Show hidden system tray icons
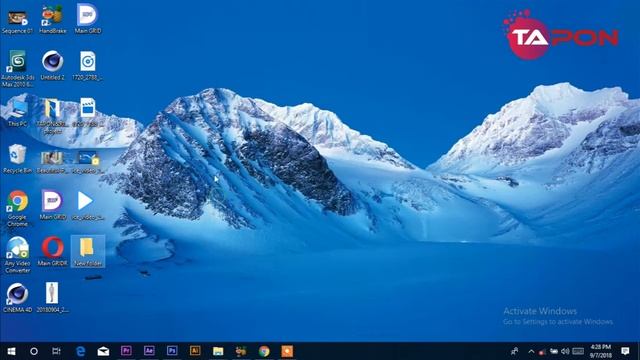Screen dimensions: 640x360 (531, 351)
